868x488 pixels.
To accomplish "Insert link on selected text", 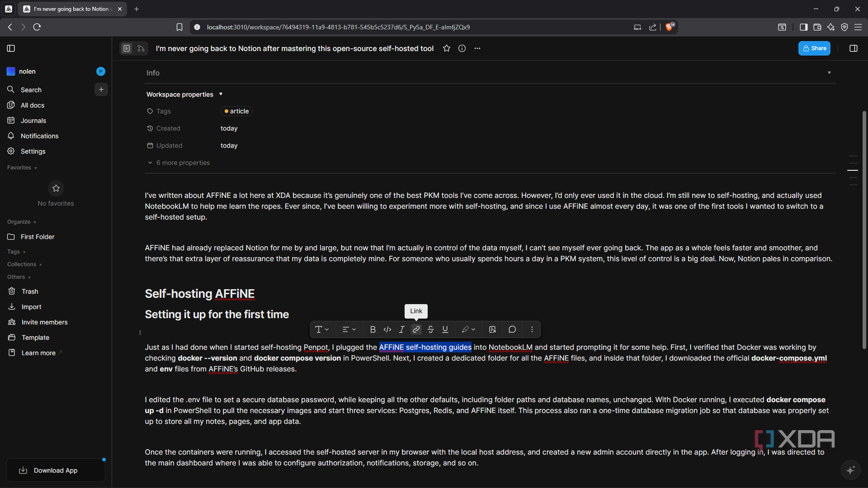I will [x=416, y=329].
